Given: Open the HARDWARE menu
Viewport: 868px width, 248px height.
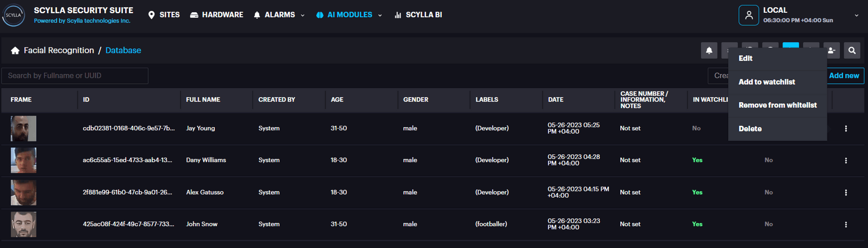Looking at the screenshot, I should pyautogui.click(x=222, y=15).
